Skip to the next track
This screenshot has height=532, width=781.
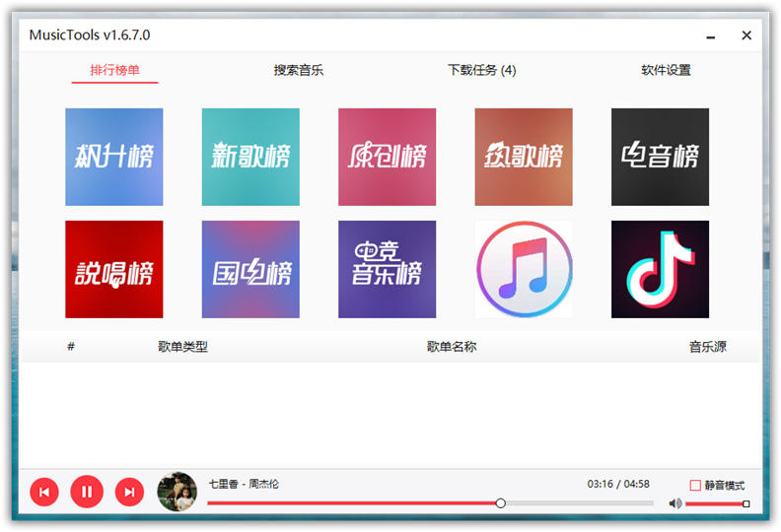coord(129,492)
